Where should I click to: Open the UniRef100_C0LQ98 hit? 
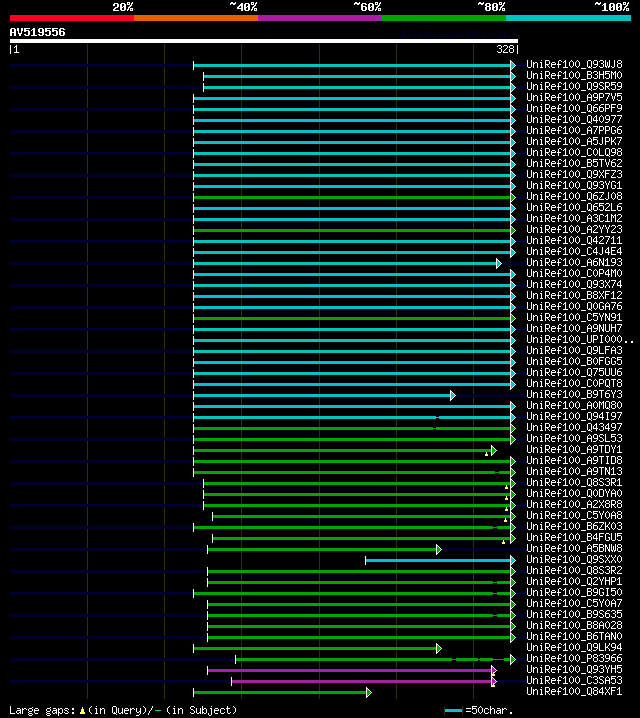[574, 152]
